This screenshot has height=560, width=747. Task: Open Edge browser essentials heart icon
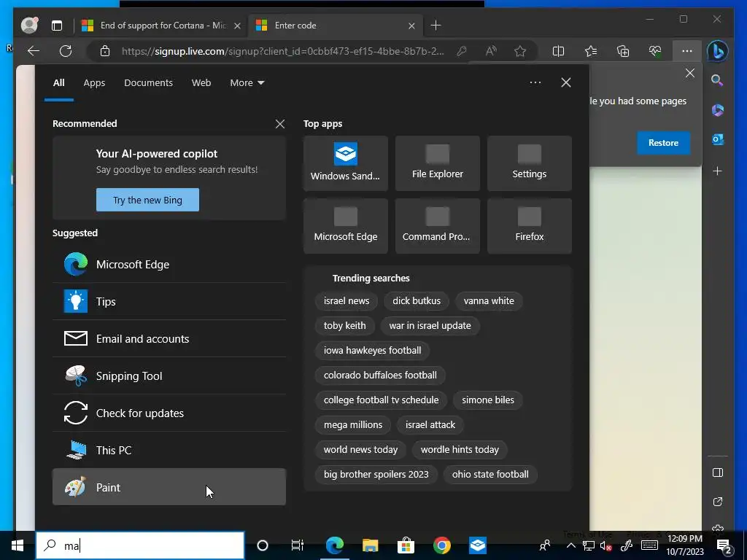click(655, 51)
